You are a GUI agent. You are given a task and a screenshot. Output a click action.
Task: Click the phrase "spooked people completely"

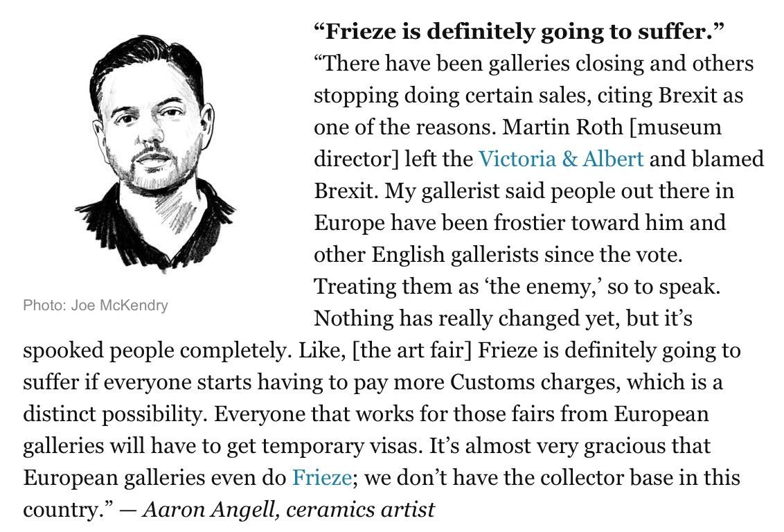[154, 350]
